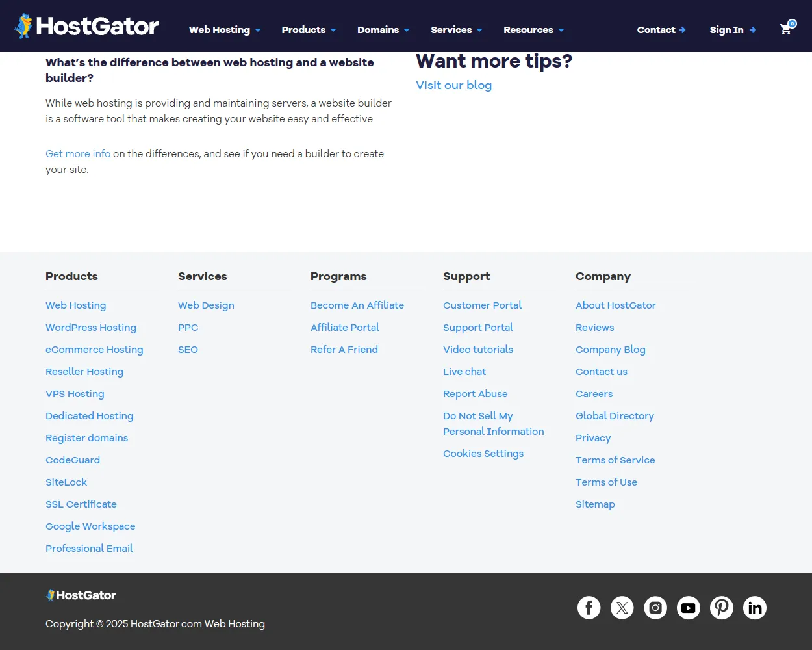812x650 pixels.
Task: Open HostGator's LinkedIn icon
Action: 755,608
